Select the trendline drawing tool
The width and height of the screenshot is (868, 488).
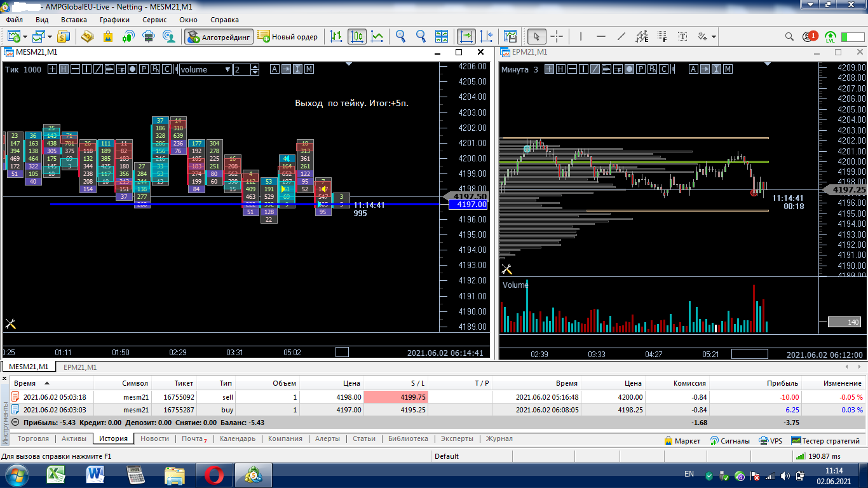[x=621, y=36]
